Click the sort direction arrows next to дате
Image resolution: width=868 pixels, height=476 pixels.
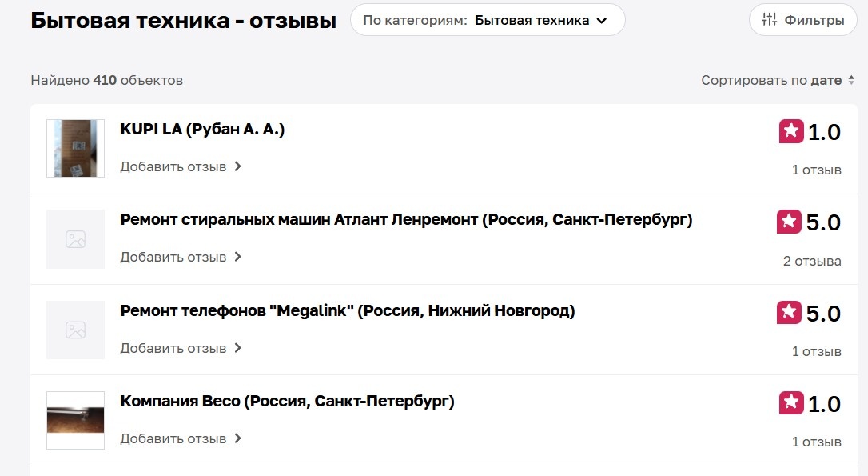coord(851,80)
